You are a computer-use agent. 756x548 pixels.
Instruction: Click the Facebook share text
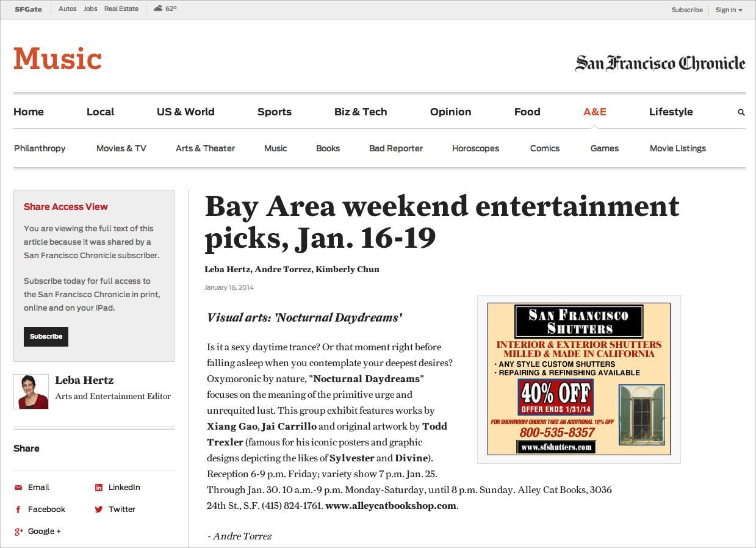(46, 510)
